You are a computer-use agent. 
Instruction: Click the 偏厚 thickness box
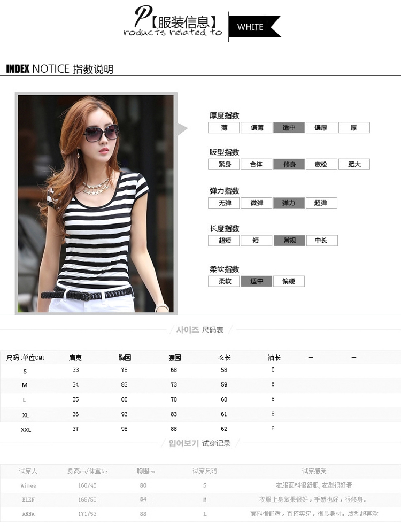pos(321,128)
